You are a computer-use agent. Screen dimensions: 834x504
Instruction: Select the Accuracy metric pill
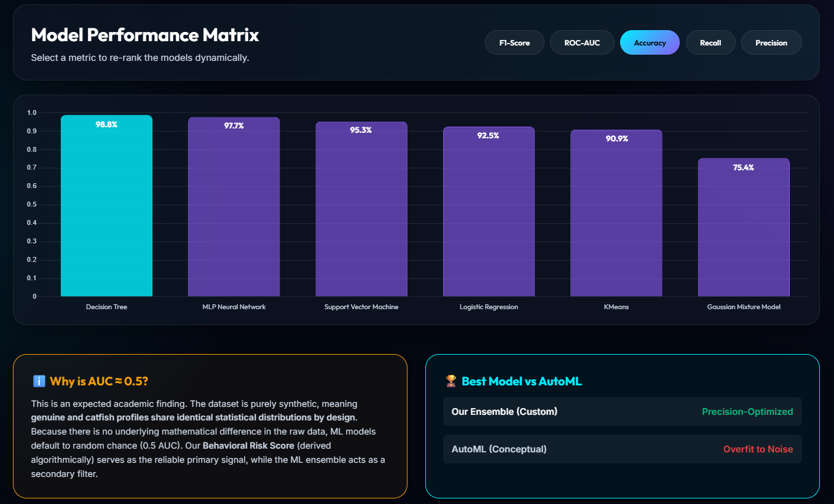pyautogui.click(x=650, y=43)
